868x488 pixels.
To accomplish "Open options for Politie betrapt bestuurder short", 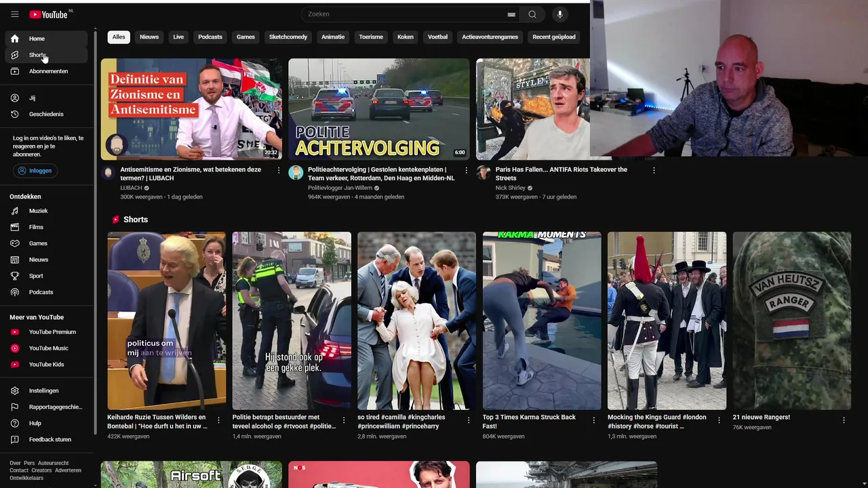I will (x=343, y=420).
